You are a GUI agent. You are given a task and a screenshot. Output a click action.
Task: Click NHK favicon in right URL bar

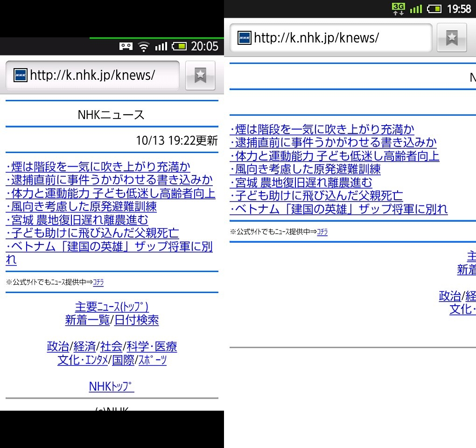pos(244,38)
